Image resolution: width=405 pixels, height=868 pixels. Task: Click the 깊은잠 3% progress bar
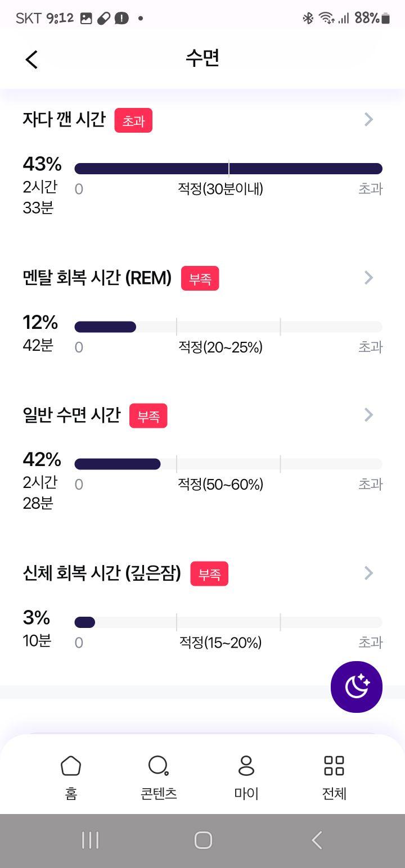point(228,622)
